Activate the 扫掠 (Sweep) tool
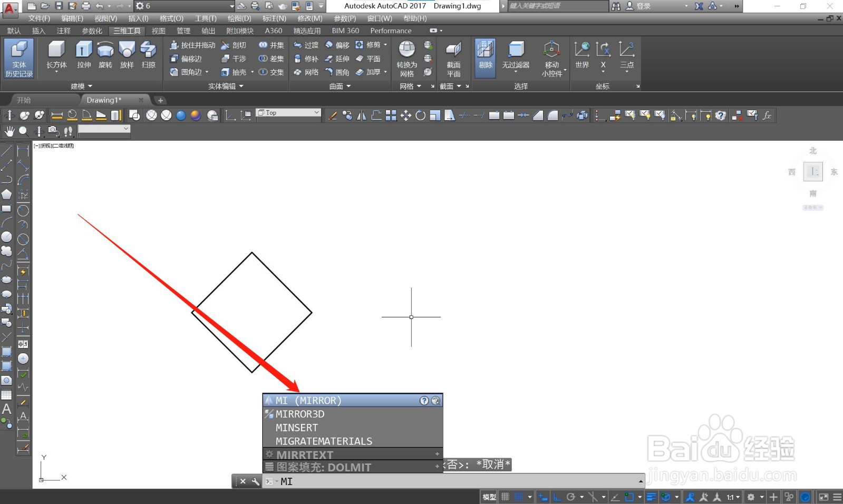 pos(149,55)
